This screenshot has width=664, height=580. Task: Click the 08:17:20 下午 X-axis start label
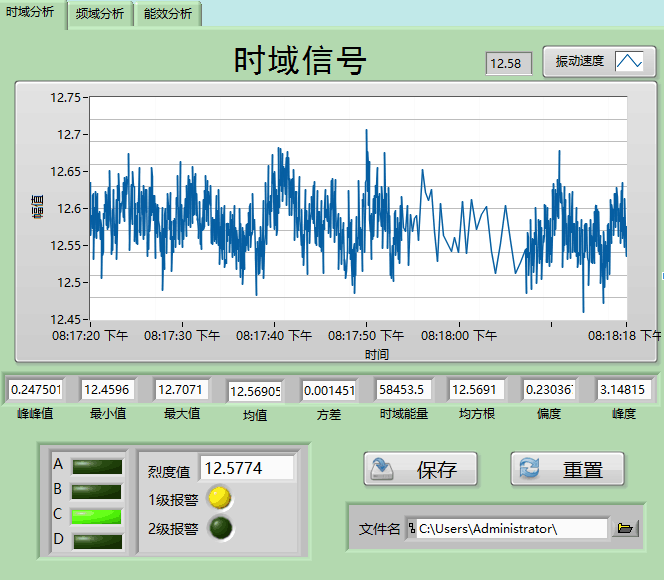coord(90,336)
